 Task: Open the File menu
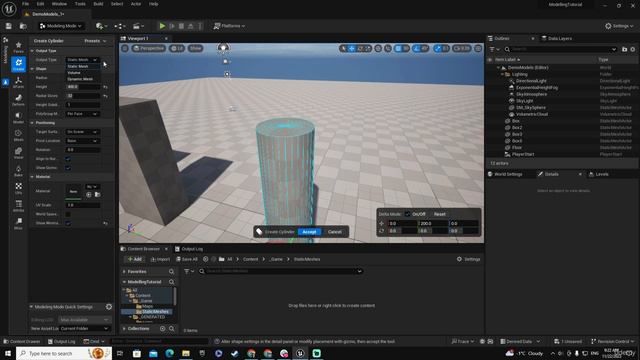pyautogui.click(x=25, y=4)
